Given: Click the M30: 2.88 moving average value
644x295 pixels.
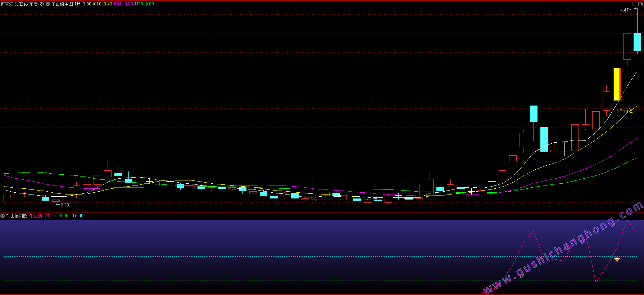Looking at the screenshot, I should tap(144, 4).
